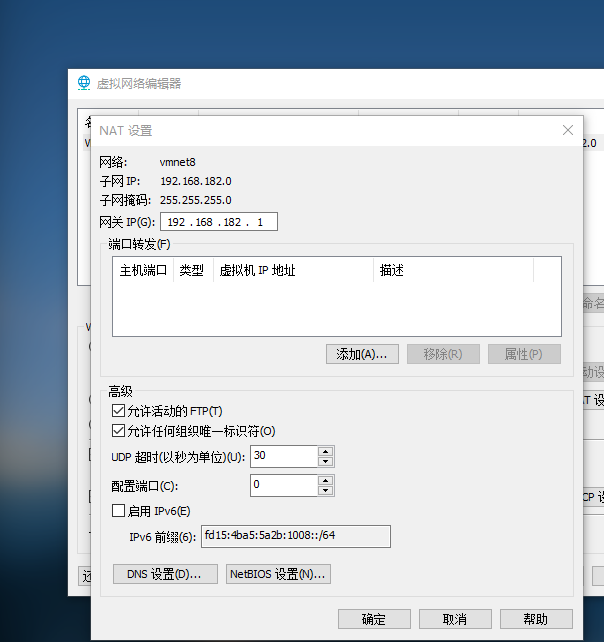604x642 pixels.
Task: Click subnet mask 255.255.255.0 text
Action: [x=196, y=200]
